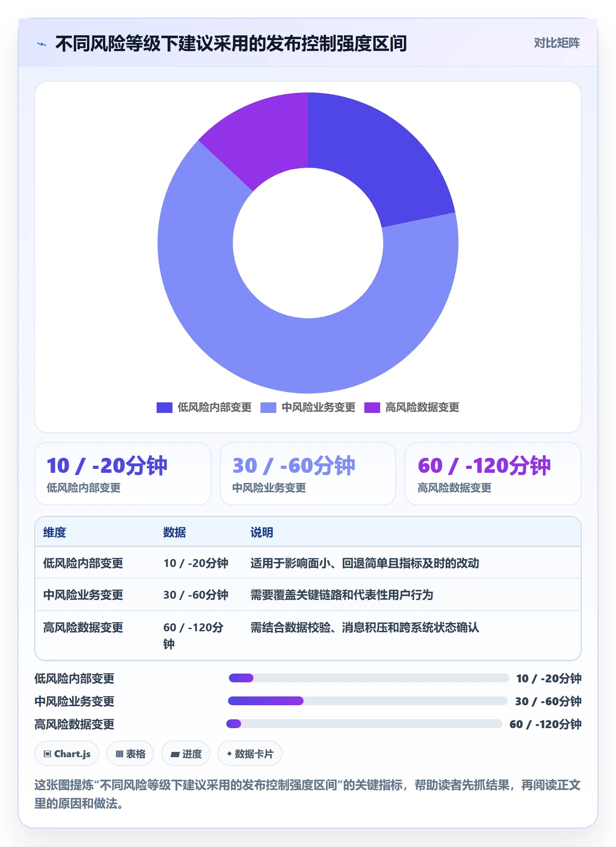The width and height of the screenshot is (616, 847).
Task: Click the 维度 table column header
Action: [x=55, y=532]
